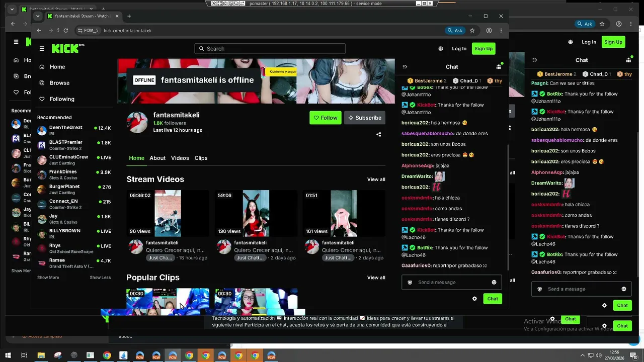Image resolution: width=644 pixels, height=362 pixels.
Task: Click Log In in the front window
Action: [x=459, y=49]
